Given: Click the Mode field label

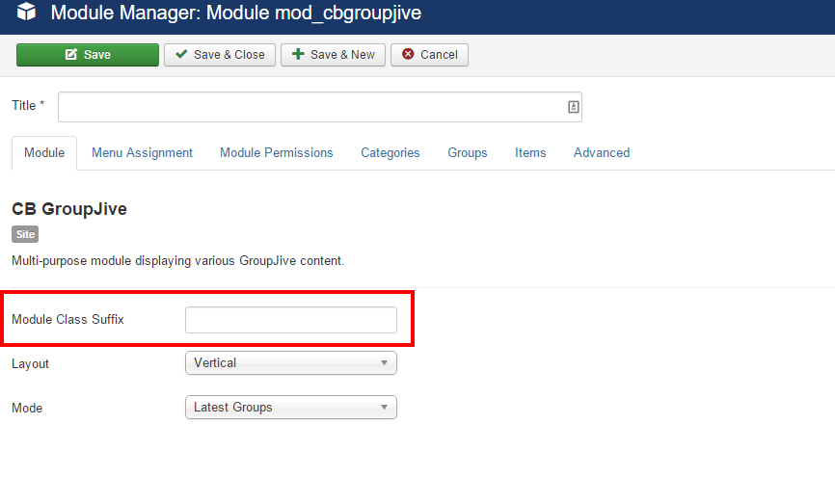Looking at the screenshot, I should [27, 409].
